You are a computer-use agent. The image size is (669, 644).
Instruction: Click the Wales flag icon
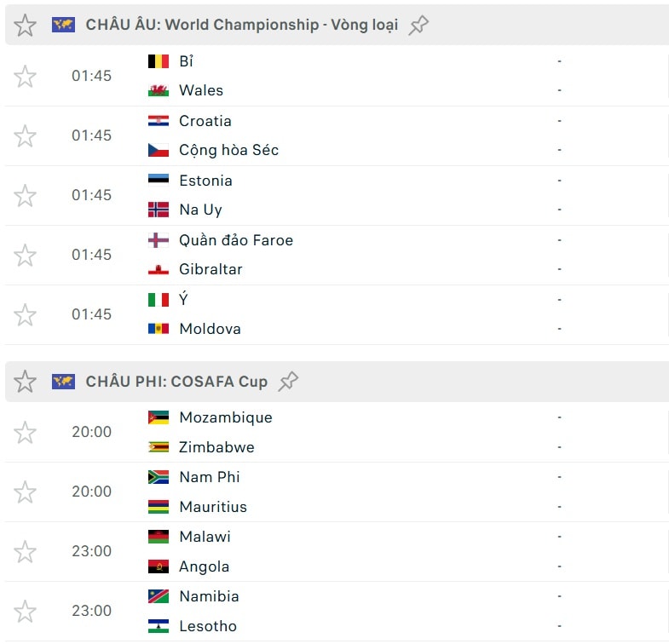[159, 90]
